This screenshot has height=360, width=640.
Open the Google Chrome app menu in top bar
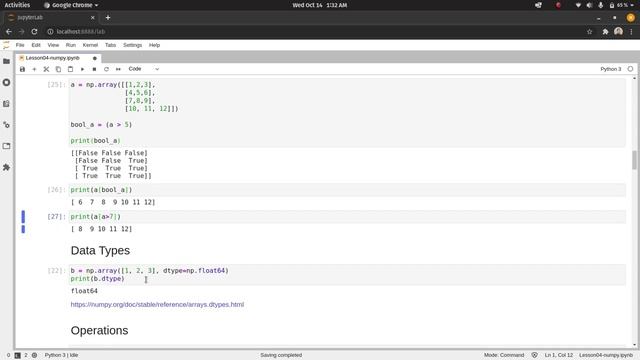[71, 5]
